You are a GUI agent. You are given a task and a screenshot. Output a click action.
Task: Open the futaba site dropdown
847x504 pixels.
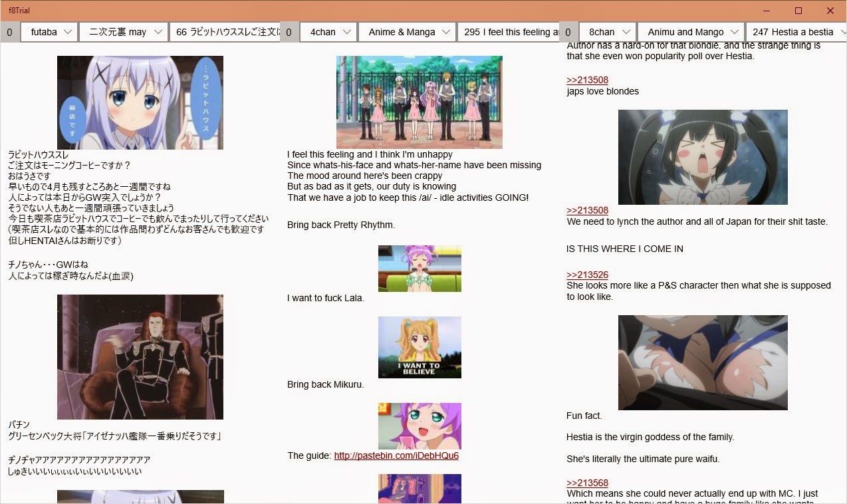[49, 32]
